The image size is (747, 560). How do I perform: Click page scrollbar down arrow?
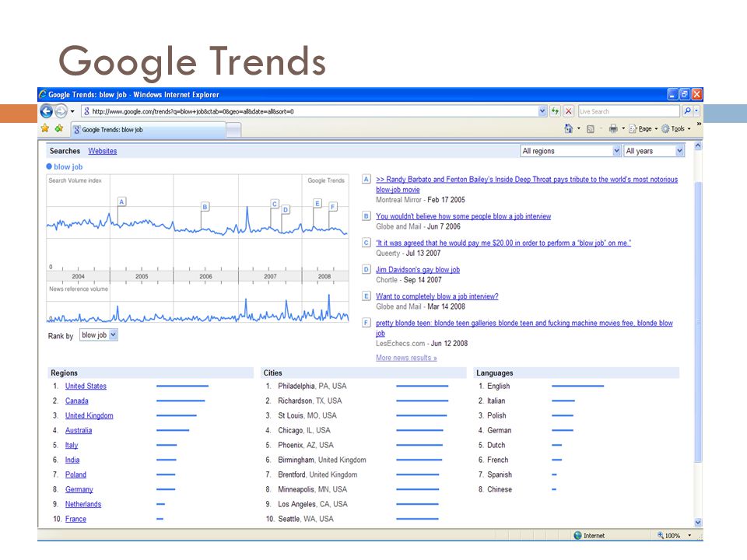pos(698,523)
